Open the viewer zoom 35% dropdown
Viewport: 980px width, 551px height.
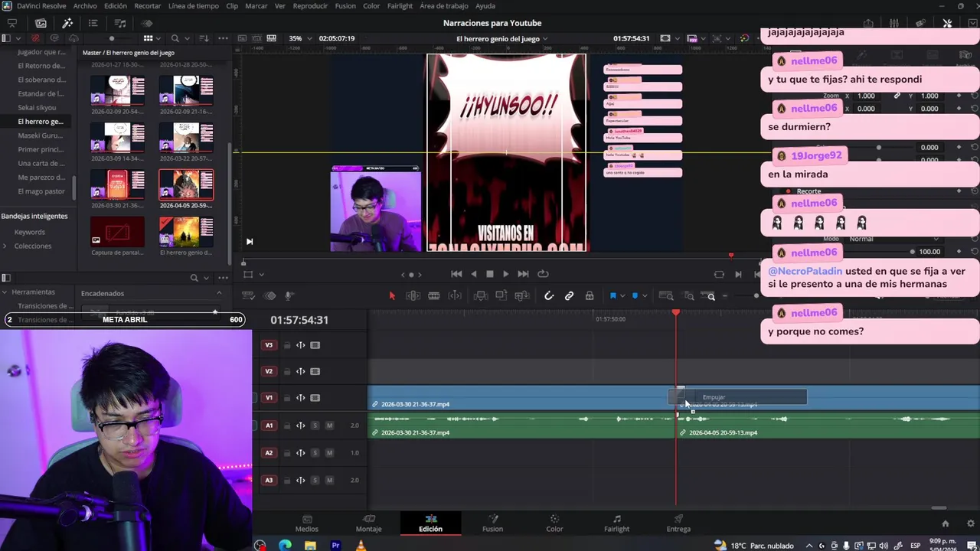coord(299,38)
